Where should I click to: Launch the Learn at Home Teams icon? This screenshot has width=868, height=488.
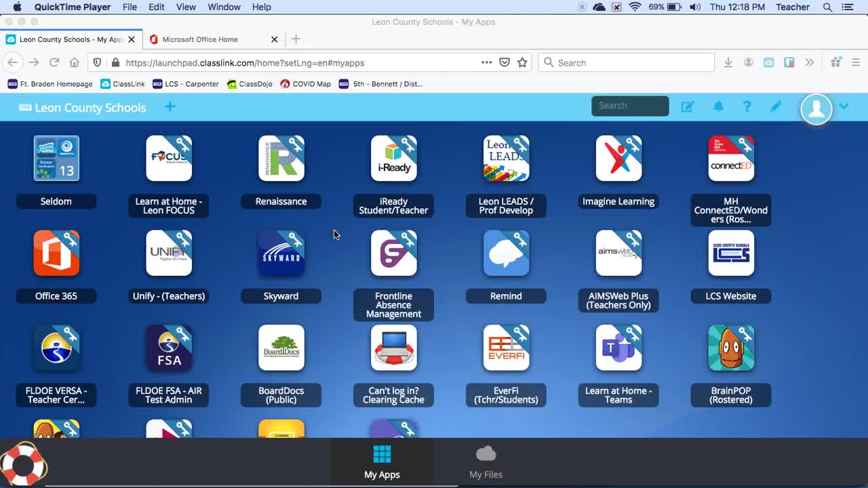tap(619, 348)
